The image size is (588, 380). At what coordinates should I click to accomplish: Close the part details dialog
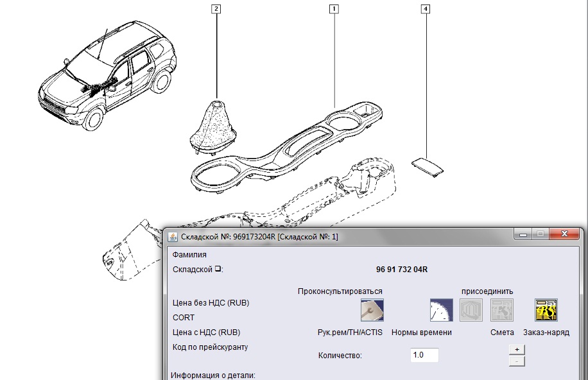[x=564, y=234]
